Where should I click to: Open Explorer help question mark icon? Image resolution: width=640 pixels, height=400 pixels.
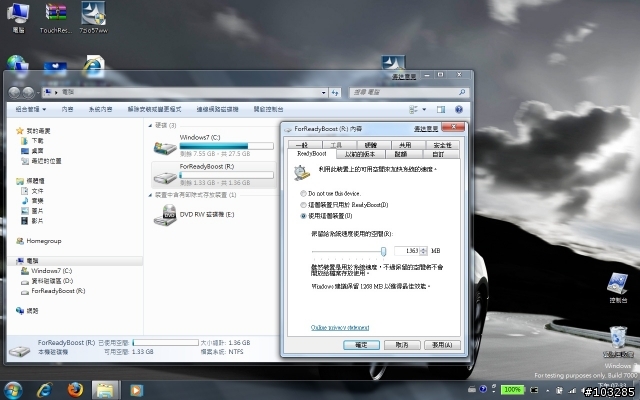coord(459,109)
